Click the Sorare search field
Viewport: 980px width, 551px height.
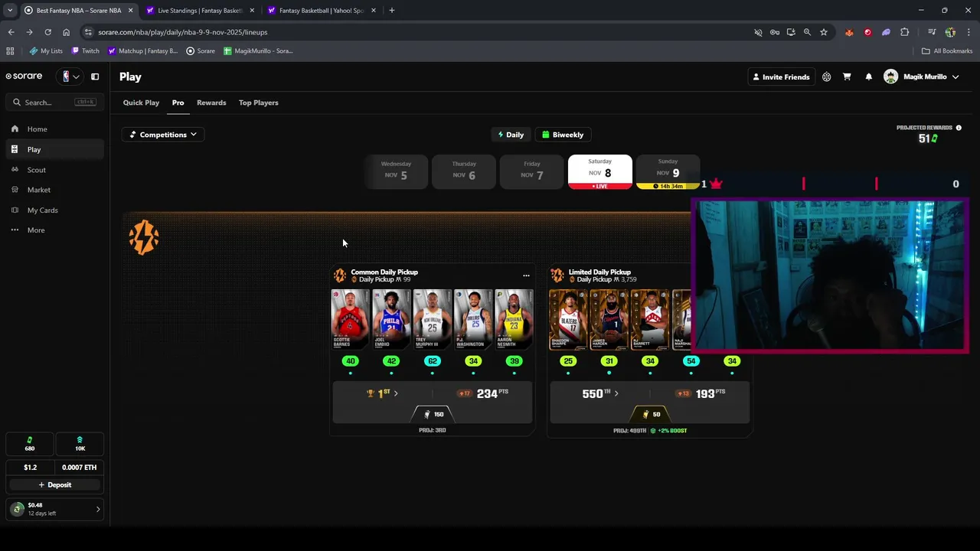point(54,103)
